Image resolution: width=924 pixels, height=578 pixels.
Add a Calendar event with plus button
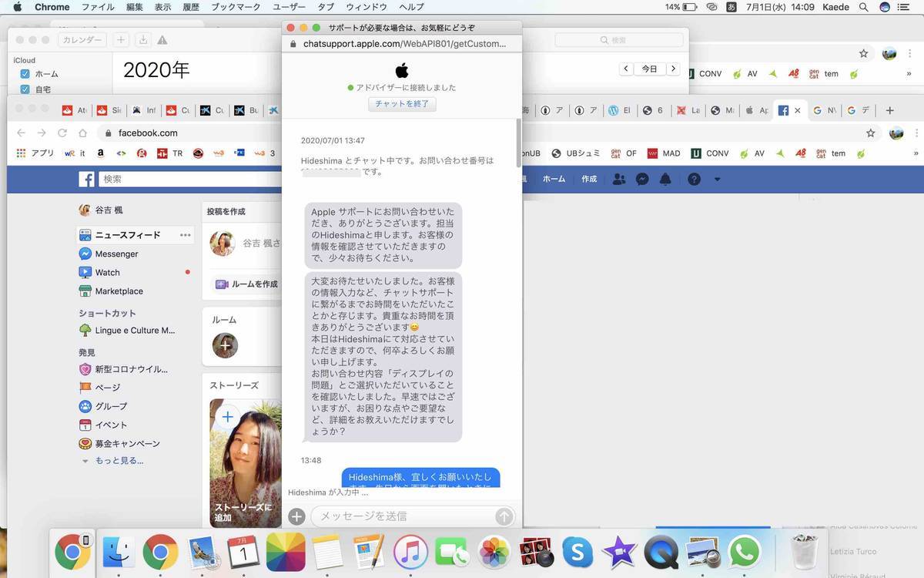(121, 40)
